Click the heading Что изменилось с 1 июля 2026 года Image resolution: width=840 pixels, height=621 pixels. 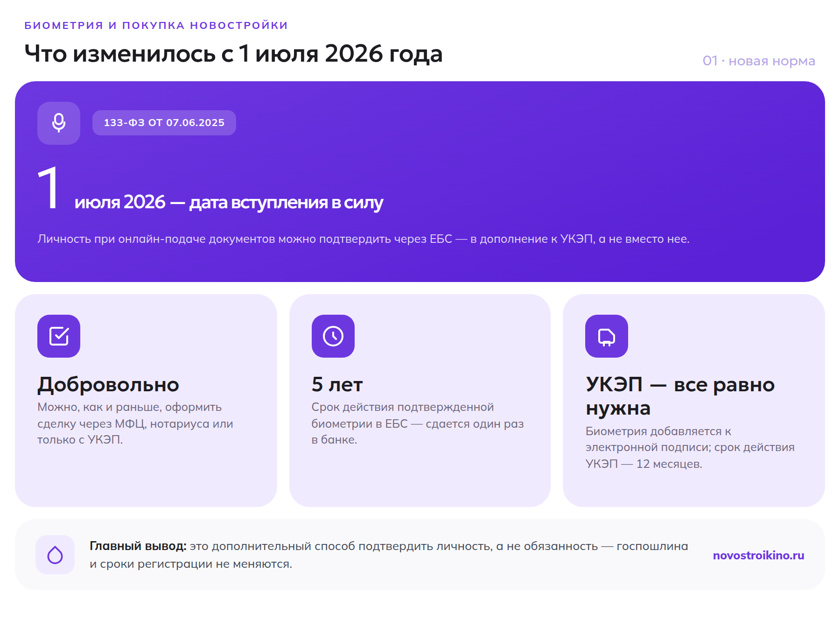(x=233, y=54)
